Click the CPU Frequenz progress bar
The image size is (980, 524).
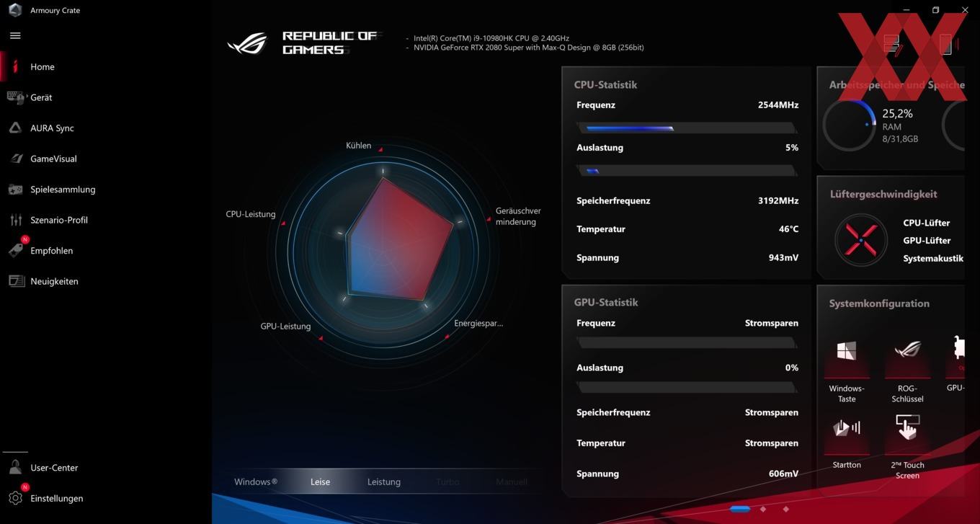pos(687,128)
